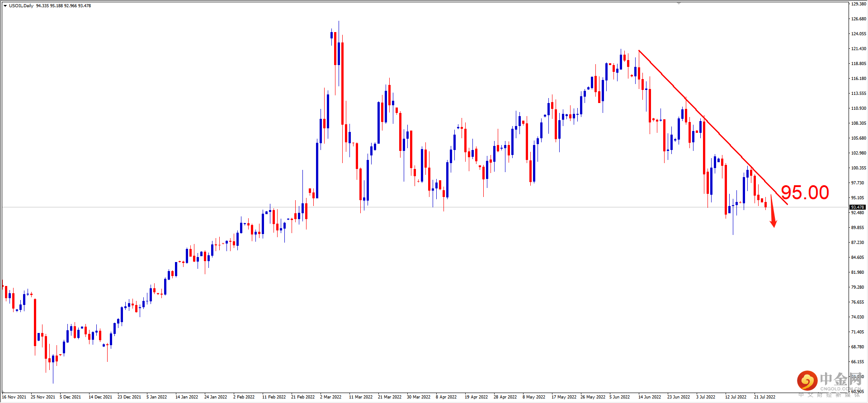Click the 24 Jan 2022 date label

click(216, 397)
